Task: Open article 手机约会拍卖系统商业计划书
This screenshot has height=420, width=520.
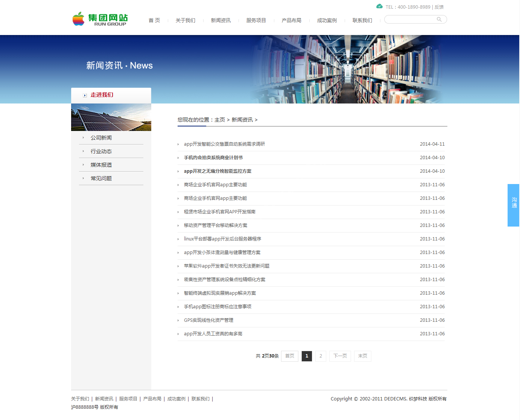Action: 213,158
